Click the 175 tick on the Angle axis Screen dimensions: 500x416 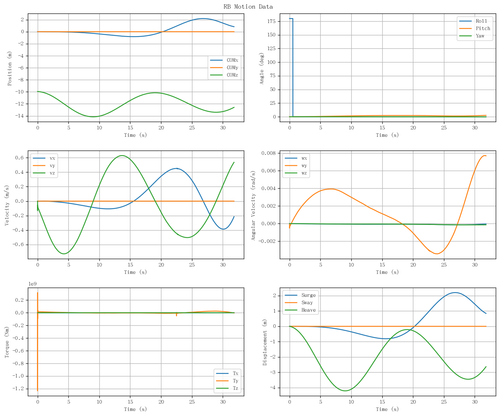pyautogui.click(x=272, y=21)
